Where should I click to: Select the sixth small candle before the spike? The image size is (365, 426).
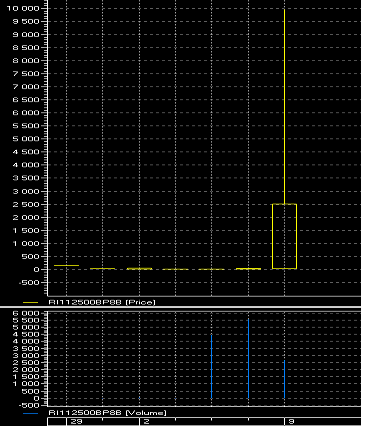tap(248, 269)
